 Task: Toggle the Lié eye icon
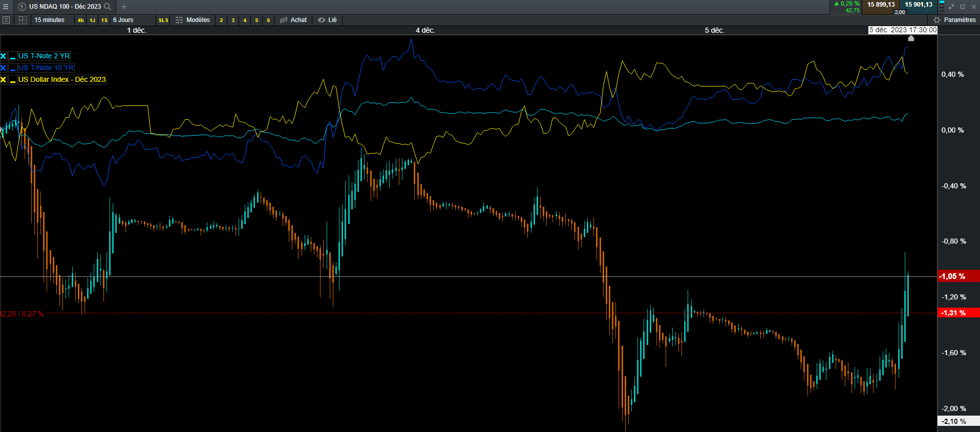(x=322, y=20)
